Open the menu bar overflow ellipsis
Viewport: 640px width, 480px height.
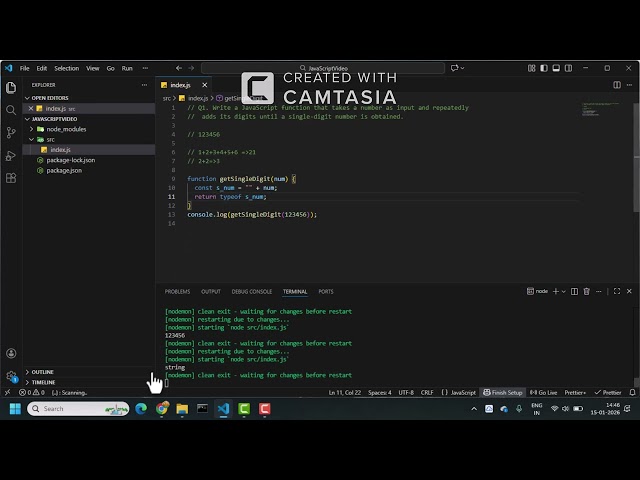145,68
